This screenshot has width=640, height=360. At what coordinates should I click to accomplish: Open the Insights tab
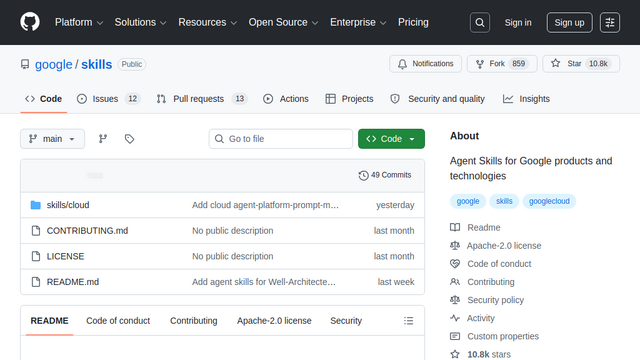[x=526, y=99]
